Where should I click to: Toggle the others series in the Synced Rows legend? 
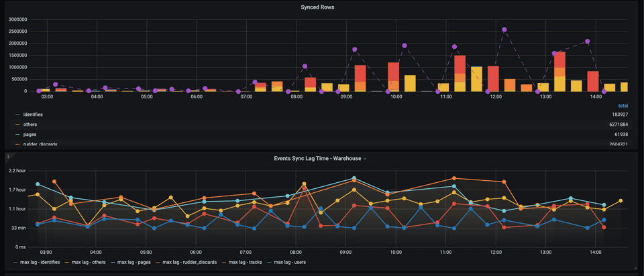click(30, 125)
